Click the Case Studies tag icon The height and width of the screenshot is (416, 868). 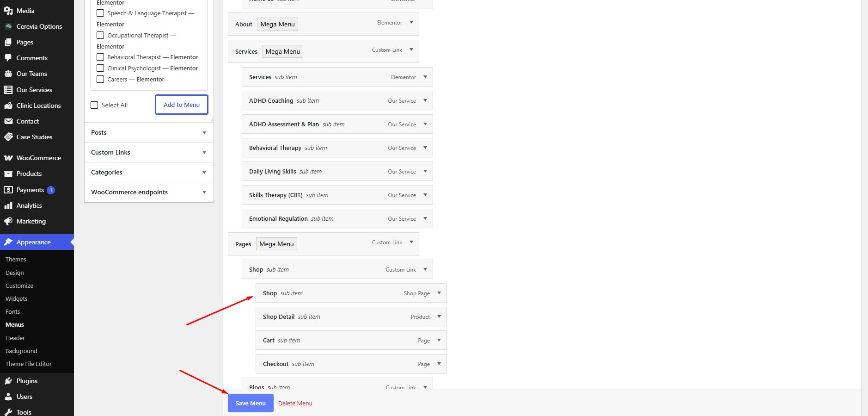pos(8,137)
